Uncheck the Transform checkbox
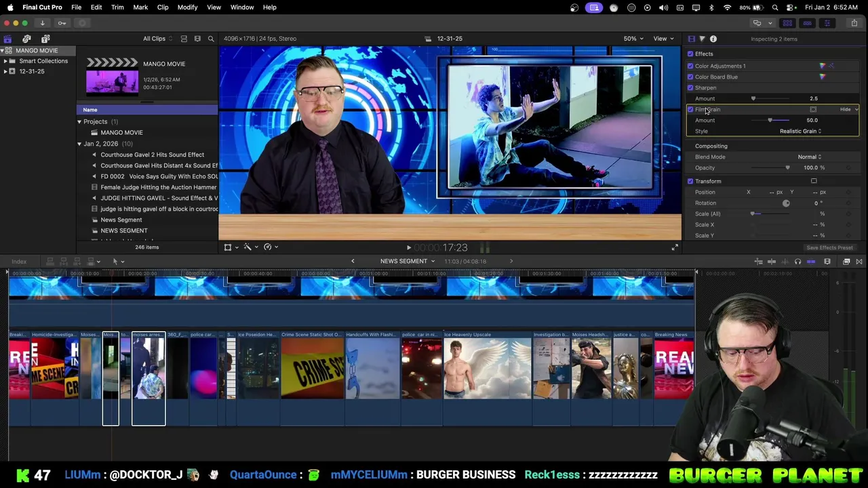 tap(690, 181)
